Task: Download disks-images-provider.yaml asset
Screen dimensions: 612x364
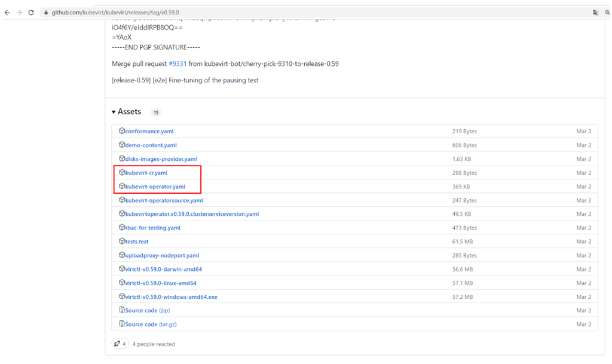Action: point(161,159)
